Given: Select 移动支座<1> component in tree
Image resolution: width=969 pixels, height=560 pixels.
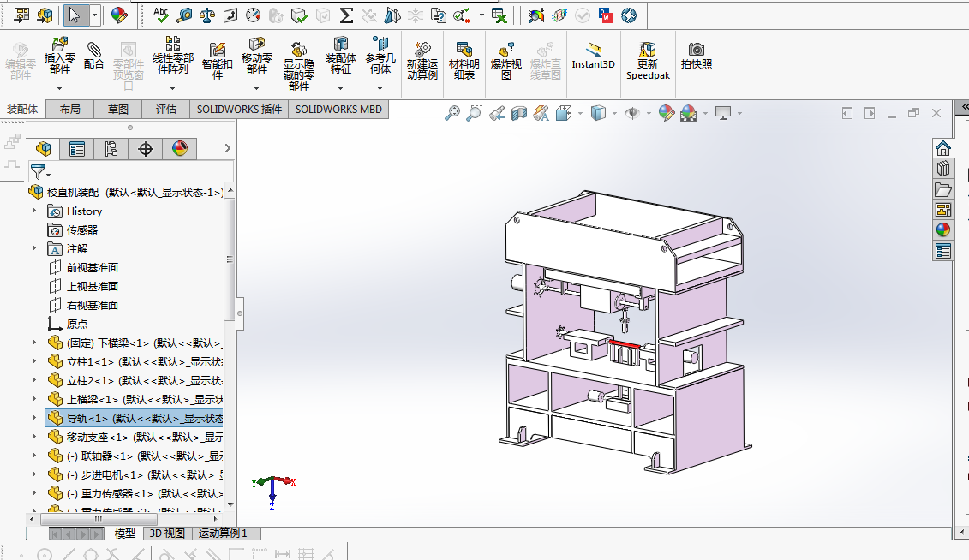Looking at the screenshot, I should [135, 438].
